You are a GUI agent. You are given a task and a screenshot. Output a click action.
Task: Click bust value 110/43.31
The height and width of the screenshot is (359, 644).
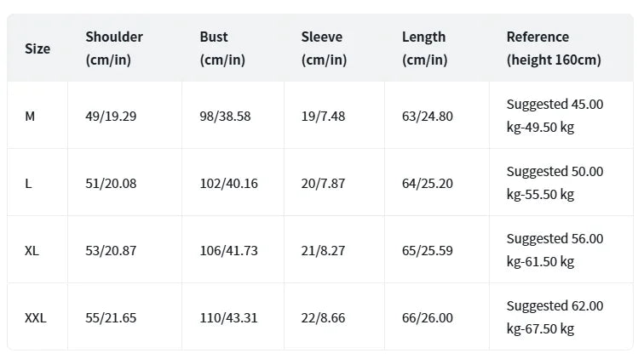[x=228, y=318]
